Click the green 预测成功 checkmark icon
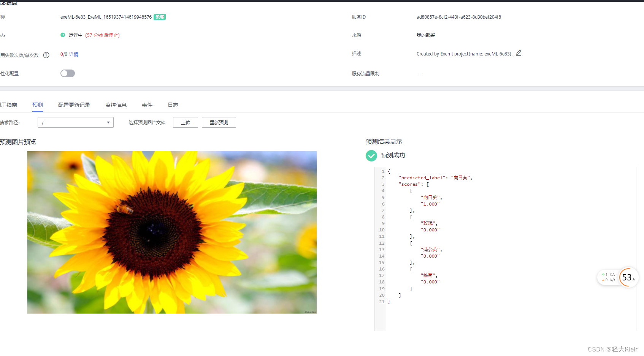 point(371,156)
